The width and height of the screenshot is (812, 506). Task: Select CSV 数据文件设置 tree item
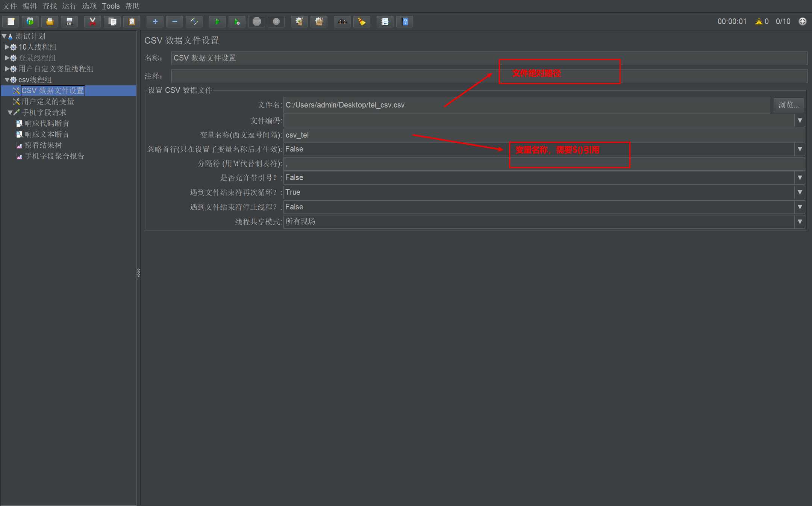53,91
